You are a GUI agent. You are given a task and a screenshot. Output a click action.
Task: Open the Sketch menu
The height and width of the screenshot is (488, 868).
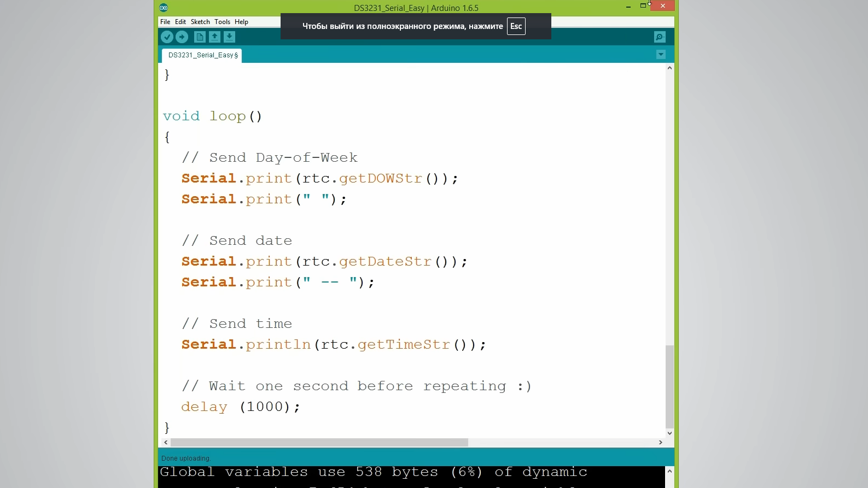200,22
